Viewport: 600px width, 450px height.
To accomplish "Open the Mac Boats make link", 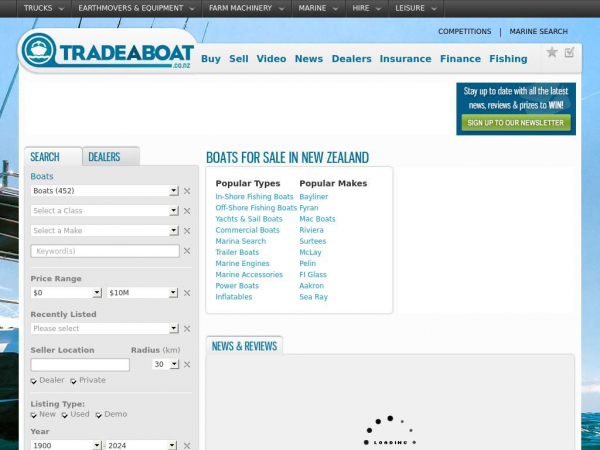I will [317, 219].
